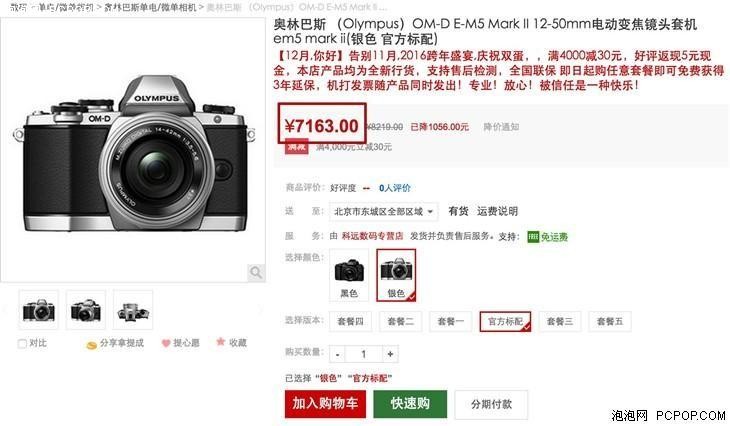The image size is (730, 426).
Task: Tick the 对比 compare checkbox
Action: pos(22,344)
